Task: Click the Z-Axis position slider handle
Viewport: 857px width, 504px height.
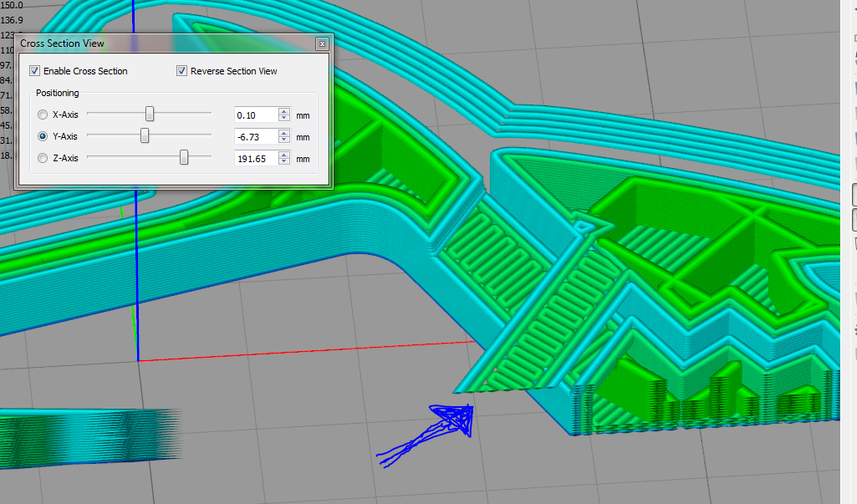Action: pos(184,157)
